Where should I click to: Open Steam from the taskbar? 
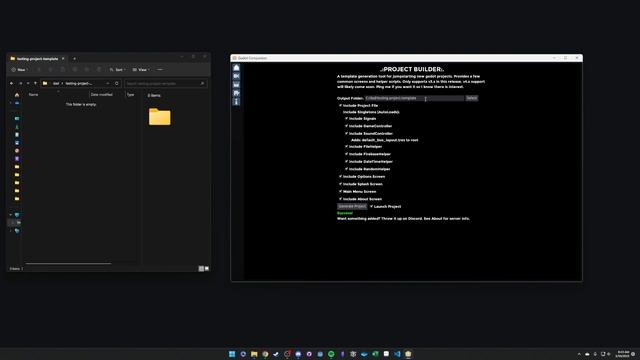[x=276, y=354]
